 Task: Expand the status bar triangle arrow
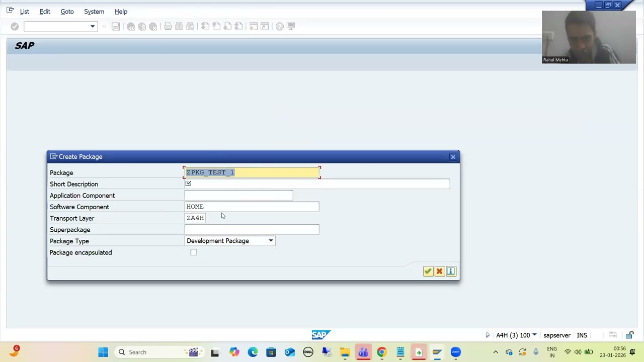[487, 335]
